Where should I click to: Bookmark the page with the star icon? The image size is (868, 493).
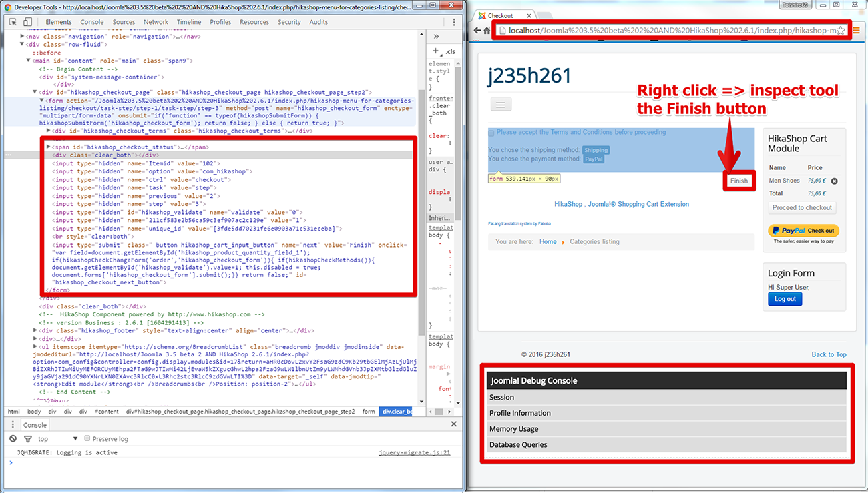[x=841, y=31]
